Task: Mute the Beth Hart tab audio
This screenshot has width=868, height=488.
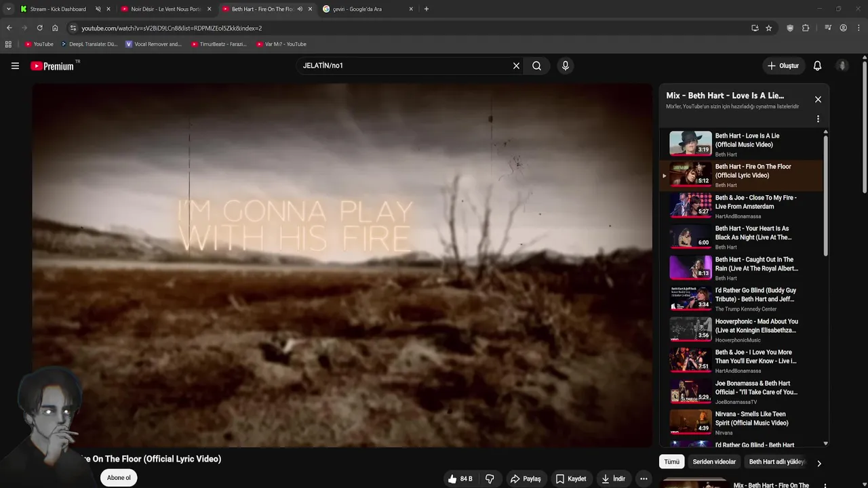Action: tap(300, 9)
